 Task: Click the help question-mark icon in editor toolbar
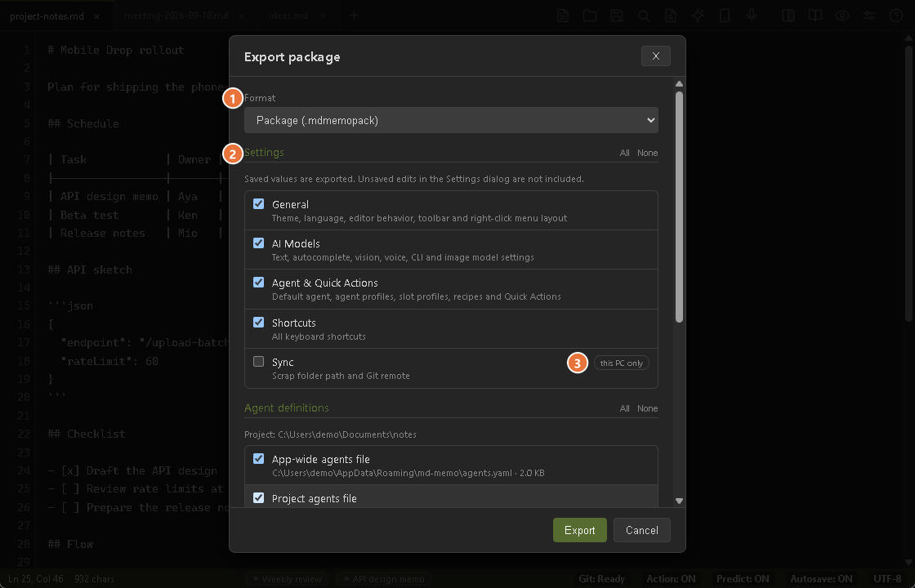coord(896,16)
